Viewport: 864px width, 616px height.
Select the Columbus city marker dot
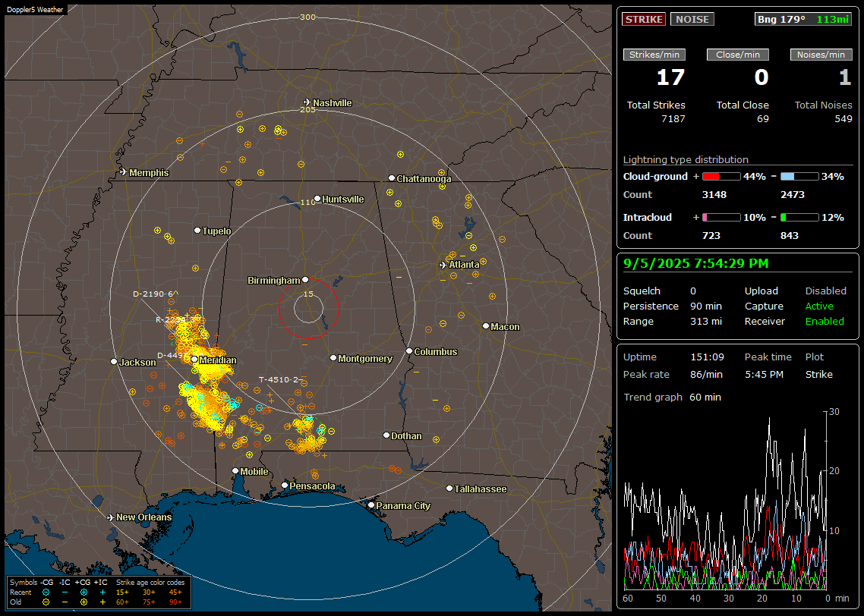click(409, 350)
